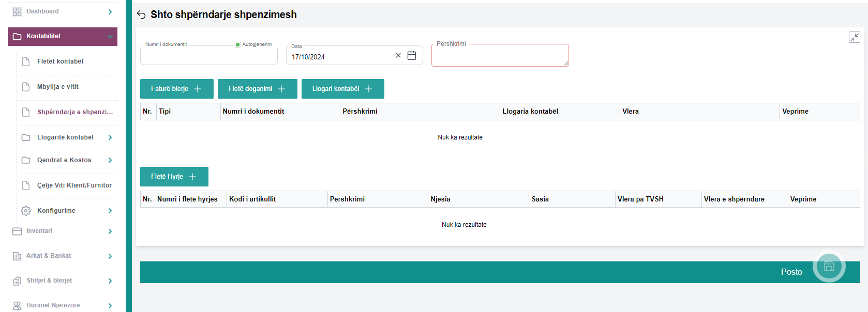The height and width of the screenshot is (312, 868).
Task: Collapse the Kontabilitet menu section
Action: (x=110, y=37)
